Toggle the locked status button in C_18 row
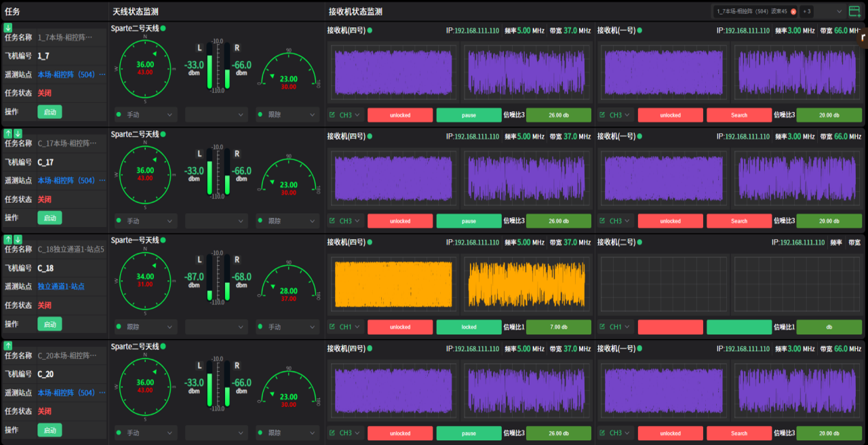The image size is (868, 445). point(469,327)
